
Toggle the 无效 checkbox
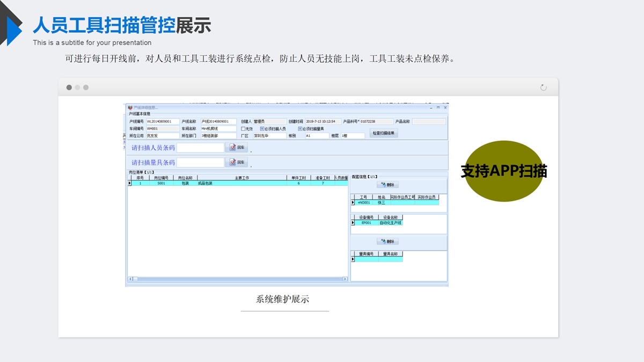click(x=243, y=129)
